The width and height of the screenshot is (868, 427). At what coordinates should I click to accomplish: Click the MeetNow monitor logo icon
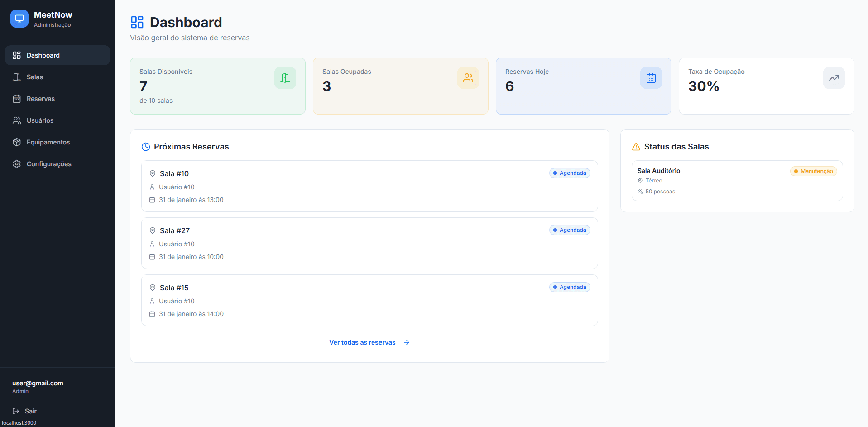click(19, 19)
